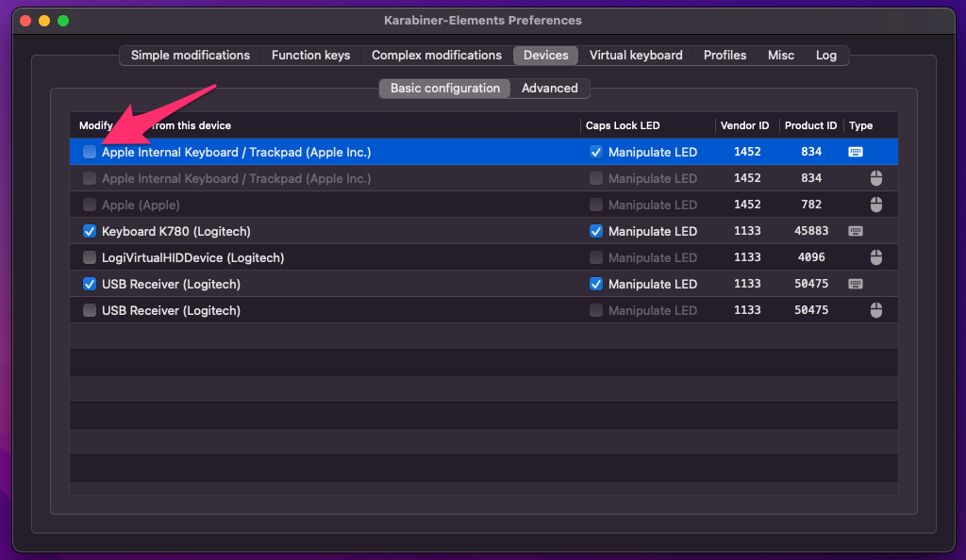Go to Virtual keyboard tab

[636, 56]
